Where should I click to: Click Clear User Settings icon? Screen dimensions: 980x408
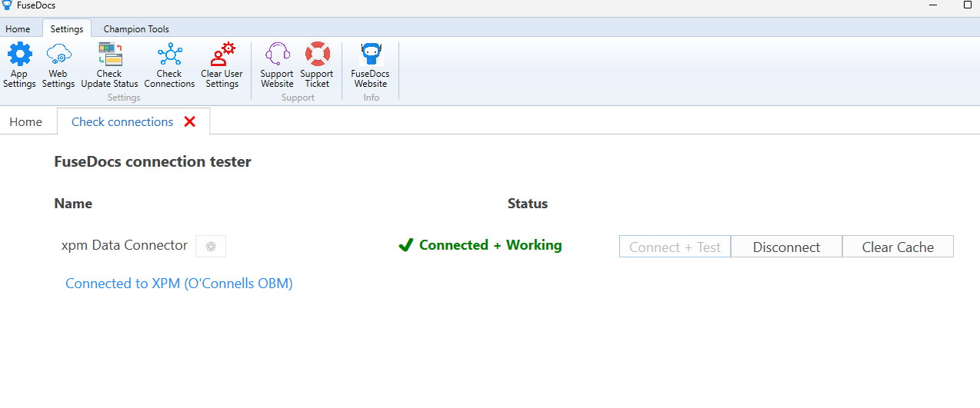point(222,55)
